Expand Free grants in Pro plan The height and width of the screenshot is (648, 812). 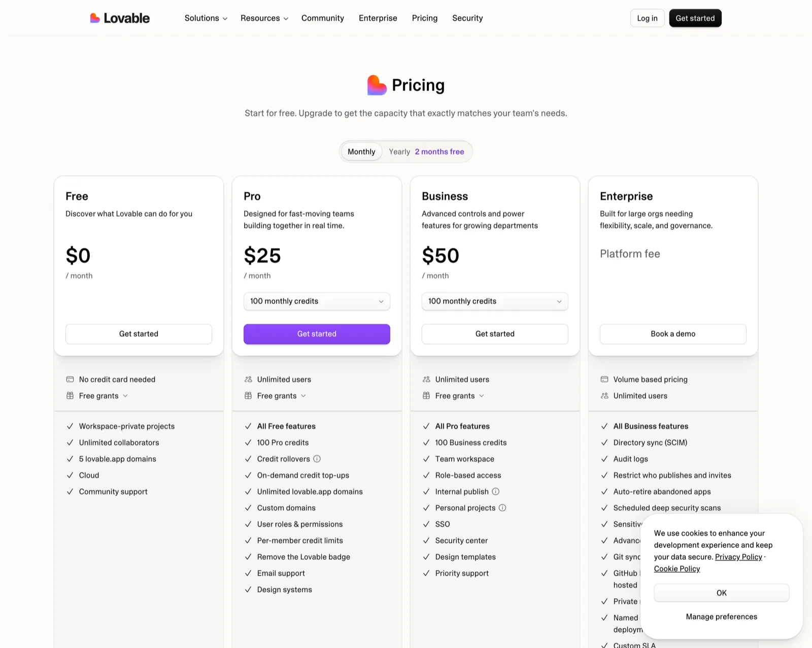pyautogui.click(x=282, y=396)
